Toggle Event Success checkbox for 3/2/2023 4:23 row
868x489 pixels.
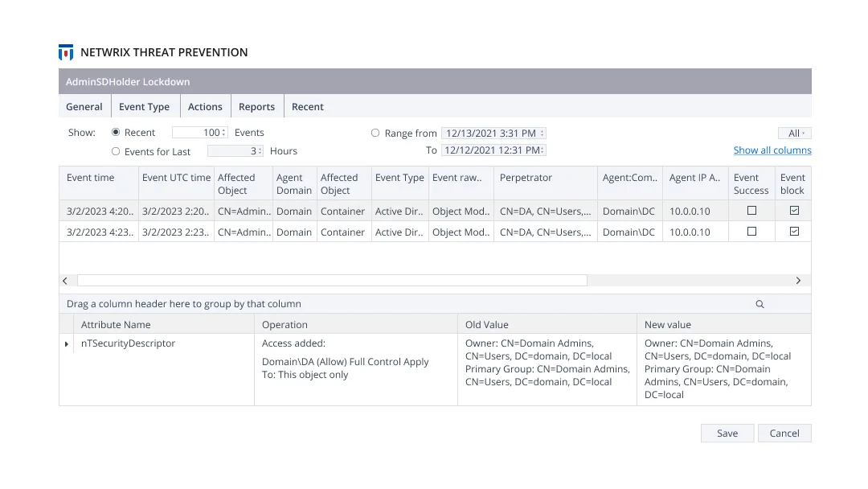[x=751, y=232]
